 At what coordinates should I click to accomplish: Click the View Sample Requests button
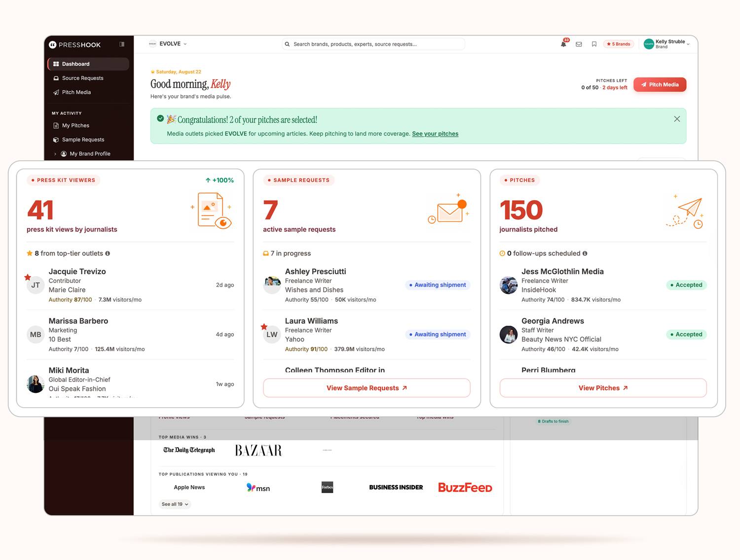coord(367,388)
